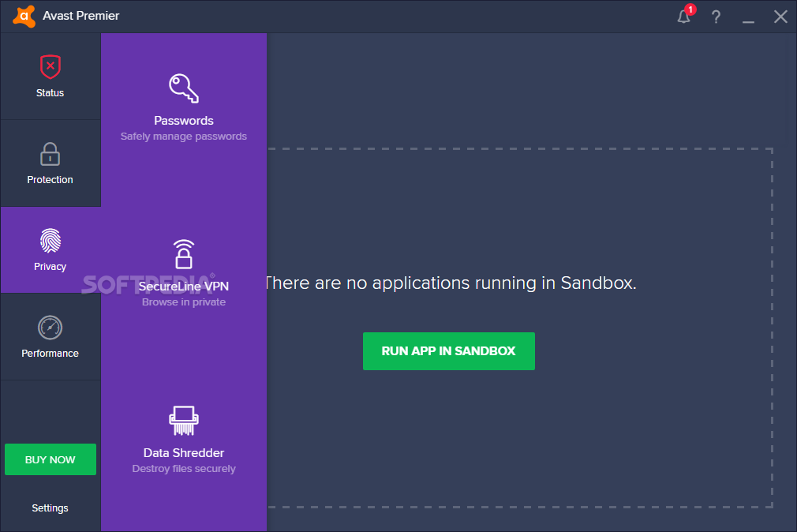Click 'Safely manage passwords' subtitle

(x=184, y=137)
